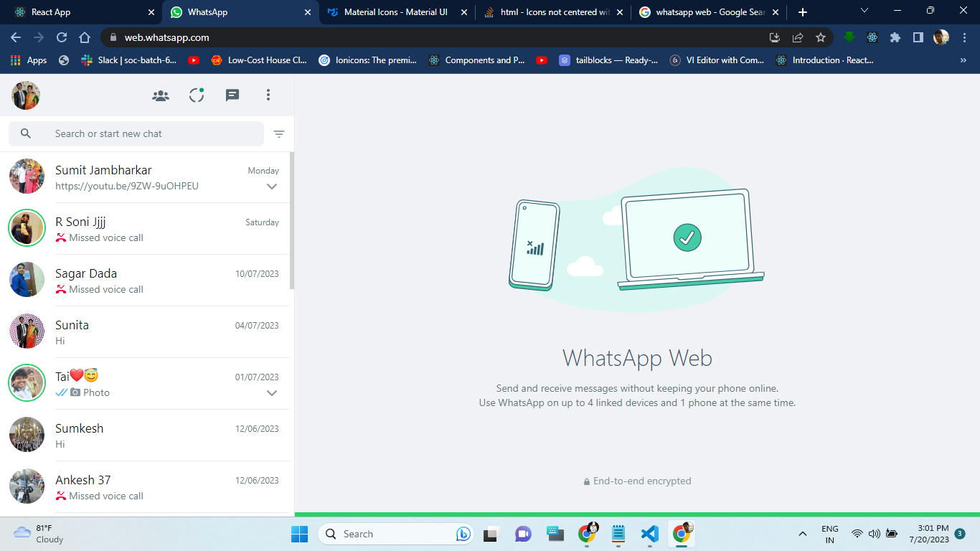Screen dimensions: 980x551
Task: Click Sagar Dada's profile picture
Action: (27, 280)
